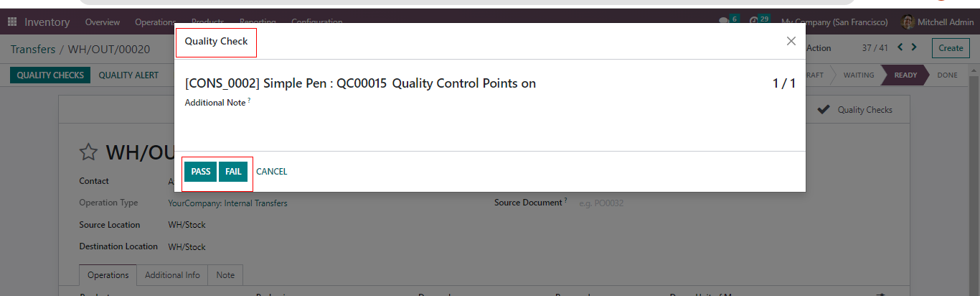Viewport: 980px width, 296px height.
Task: Close the Quality Check dialog
Action: pyautogui.click(x=791, y=41)
